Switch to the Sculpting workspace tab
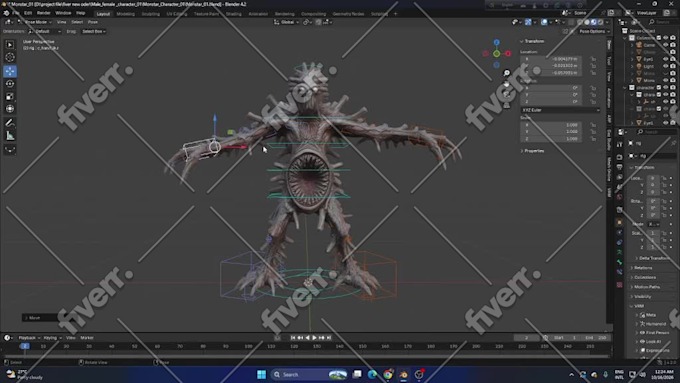 (150, 14)
